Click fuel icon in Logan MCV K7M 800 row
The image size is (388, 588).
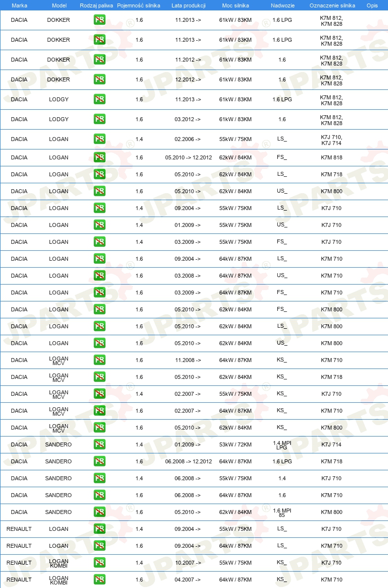tap(100, 427)
